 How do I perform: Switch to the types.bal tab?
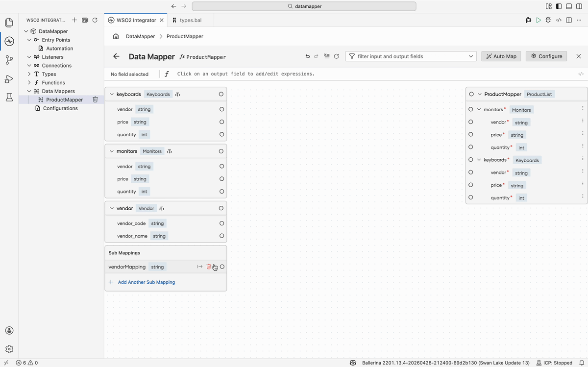coord(190,20)
